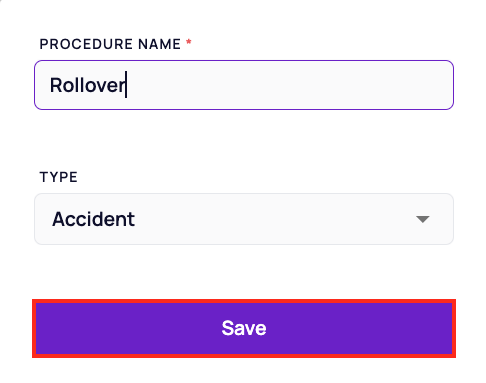Click the TYPE field label
This screenshot has height=383, width=486.
(x=58, y=177)
